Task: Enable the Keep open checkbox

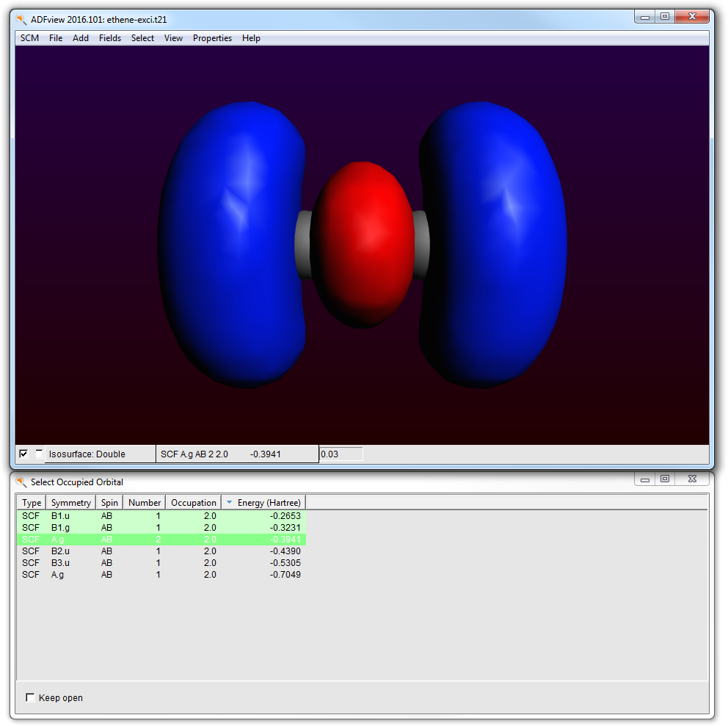Action: click(x=30, y=697)
